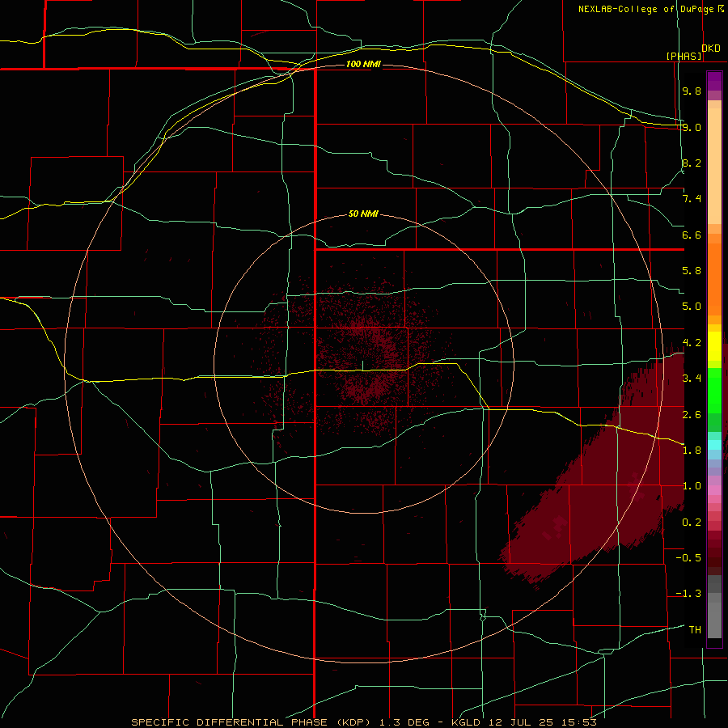Click the 9.0 scale value
Screen dimensions: 728x728
(692, 127)
